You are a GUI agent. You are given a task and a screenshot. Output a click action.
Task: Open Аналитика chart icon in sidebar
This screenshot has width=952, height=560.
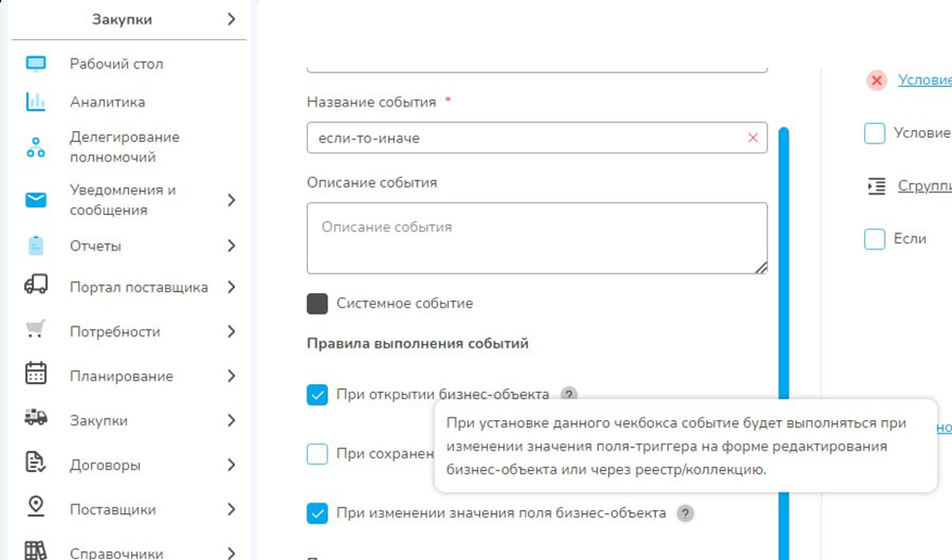tap(36, 102)
